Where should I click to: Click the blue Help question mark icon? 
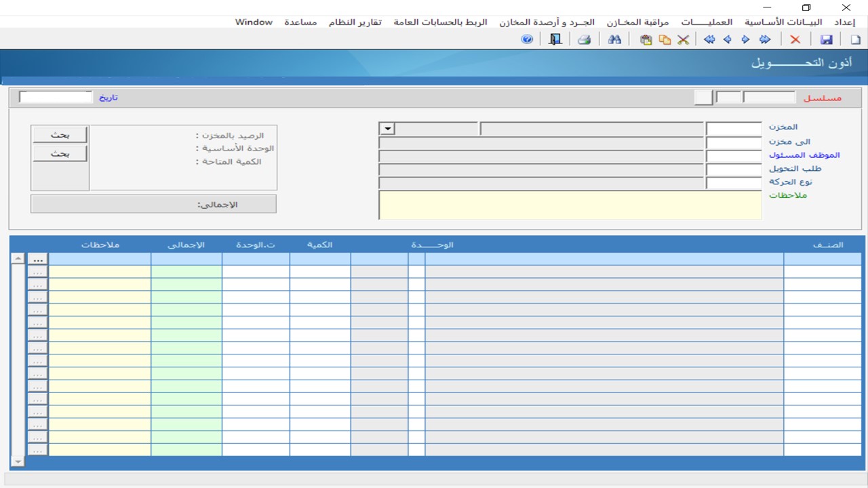527,40
